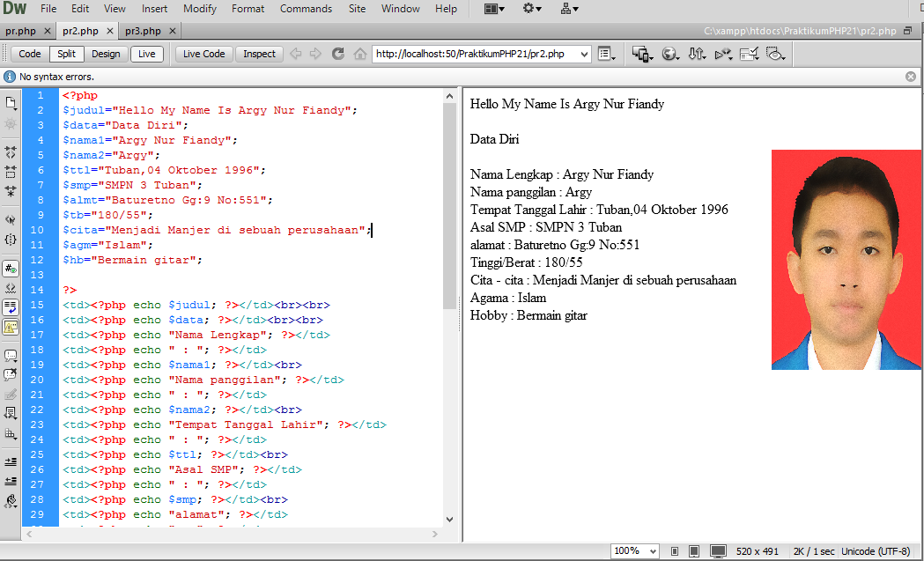Image resolution: width=924 pixels, height=561 pixels.
Task: Open the 100% zoom level dropdown
Action: point(635,551)
